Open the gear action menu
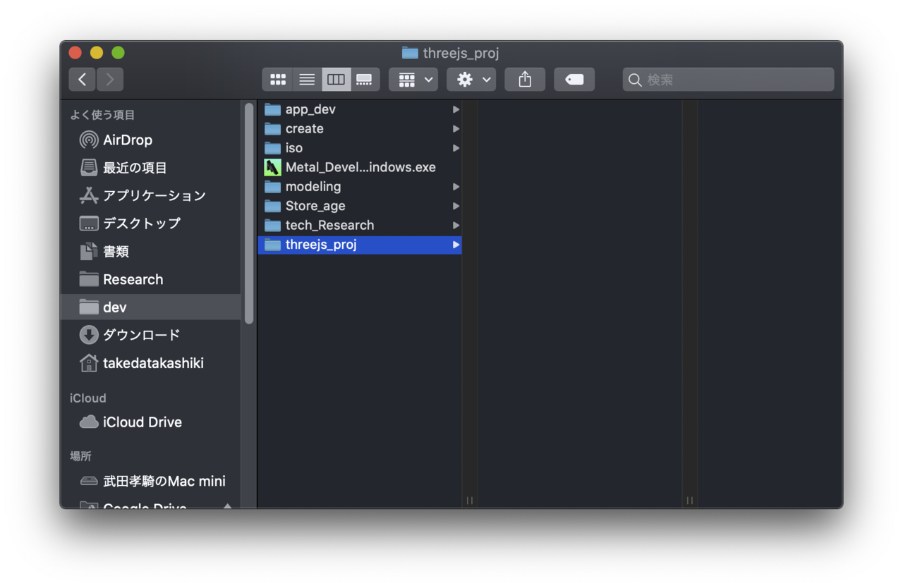The image size is (903, 588). [x=471, y=80]
